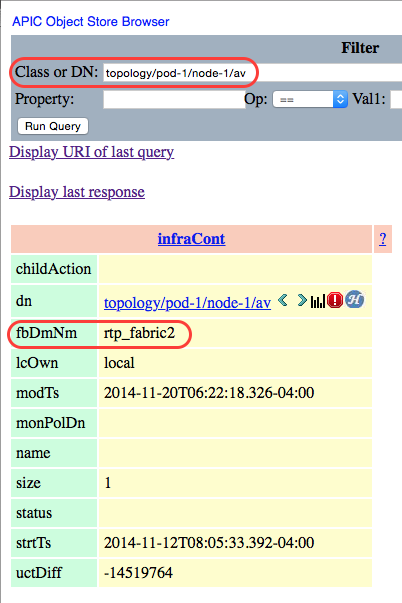Focus the Property input field
This screenshot has width=402, height=603.
point(174,100)
